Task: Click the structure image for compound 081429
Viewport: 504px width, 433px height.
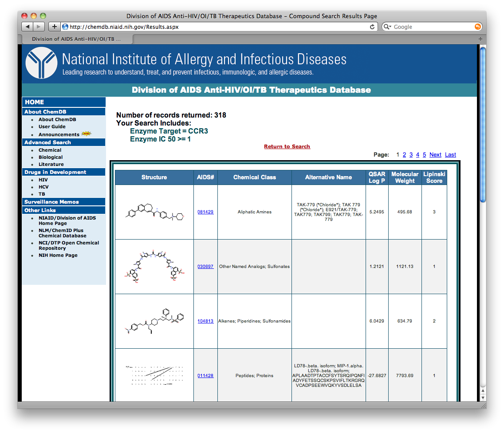Action: 154,212
